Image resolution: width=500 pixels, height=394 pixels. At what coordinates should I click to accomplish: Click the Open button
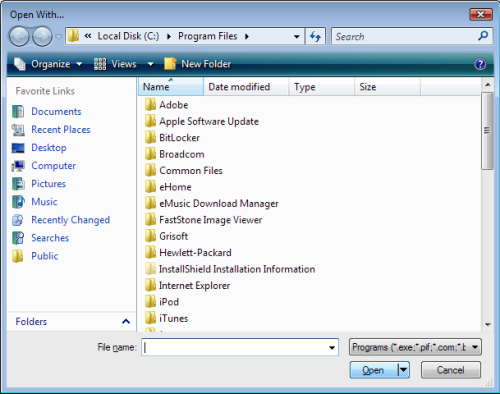coord(373,370)
